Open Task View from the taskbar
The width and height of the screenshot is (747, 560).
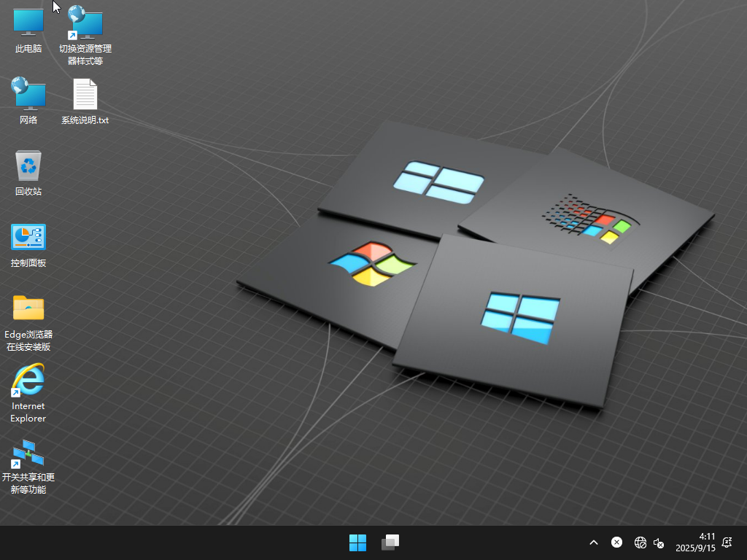point(390,542)
